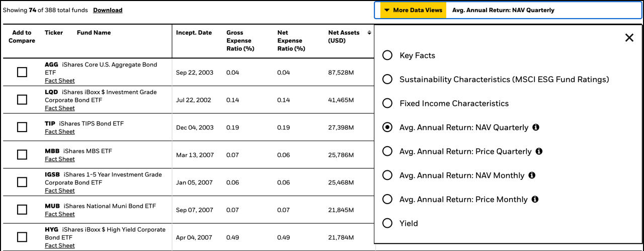Open iShares MBS ETF fund page

tap(88, 151)
